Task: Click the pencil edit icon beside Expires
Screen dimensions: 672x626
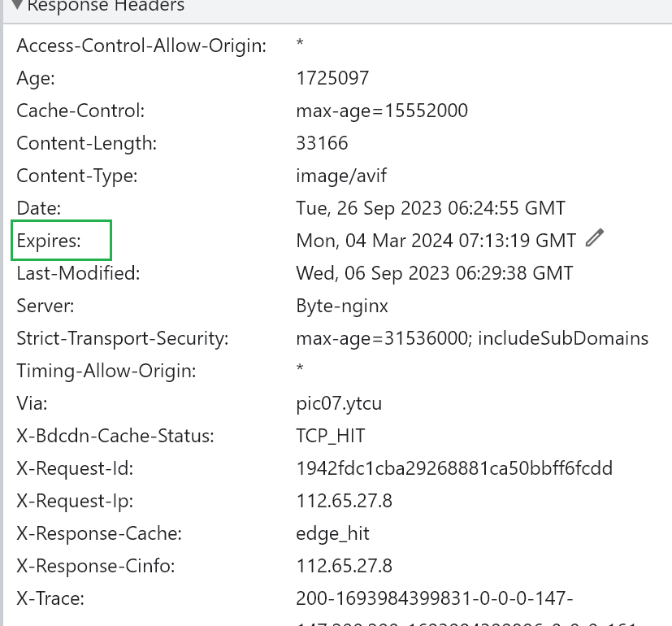Action: pos(596,238)
